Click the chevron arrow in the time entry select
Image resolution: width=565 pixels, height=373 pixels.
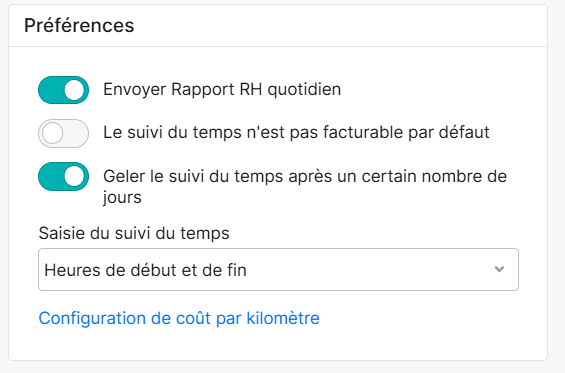pos(499,269)
